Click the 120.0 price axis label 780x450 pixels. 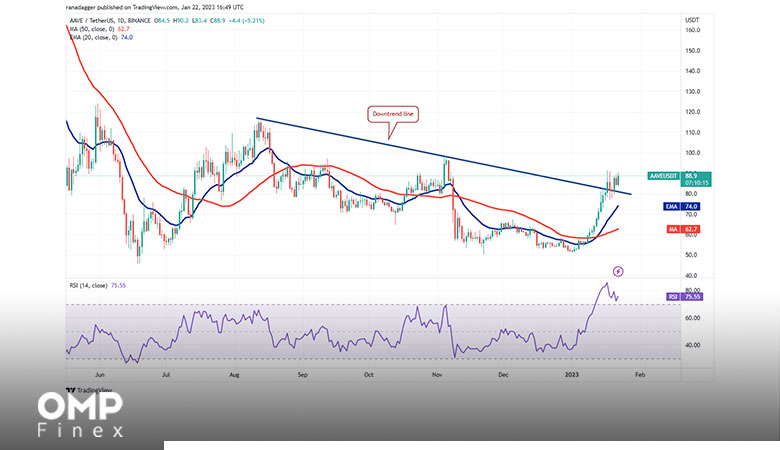(x=692, y=112)
